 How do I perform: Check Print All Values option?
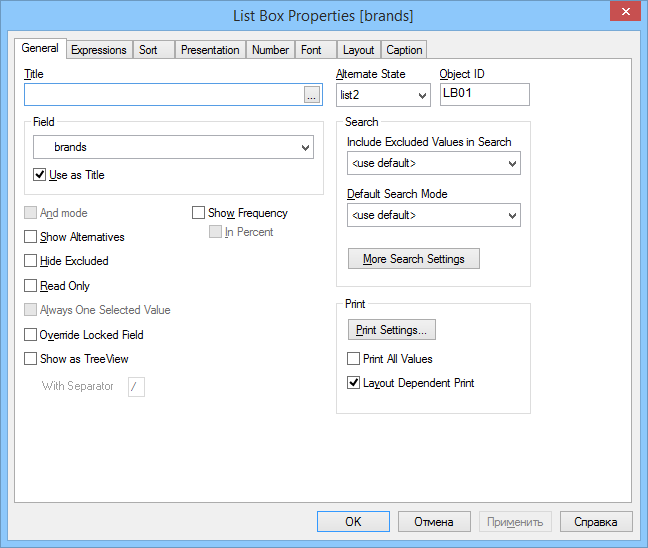pos(353,359)
